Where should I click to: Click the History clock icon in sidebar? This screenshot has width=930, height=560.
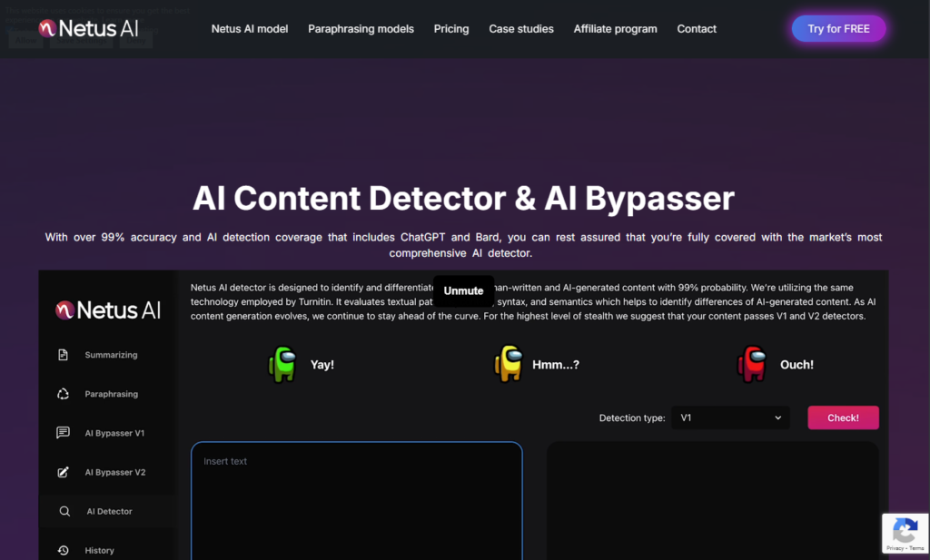(63, 550)
